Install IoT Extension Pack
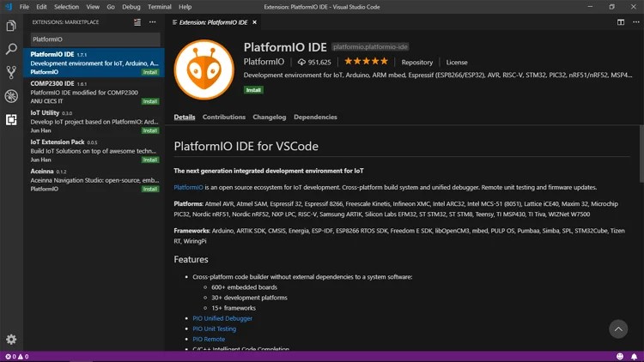Image resolution: width=644 pixels, height=362 pixels. [x=150, y=160]
